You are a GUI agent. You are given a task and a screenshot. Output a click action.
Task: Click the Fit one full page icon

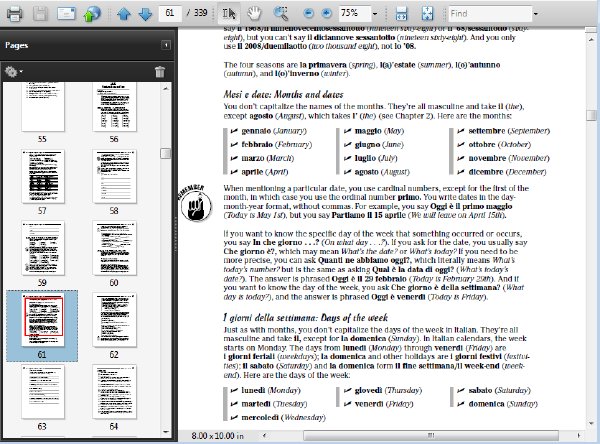(x=427, y=14)
